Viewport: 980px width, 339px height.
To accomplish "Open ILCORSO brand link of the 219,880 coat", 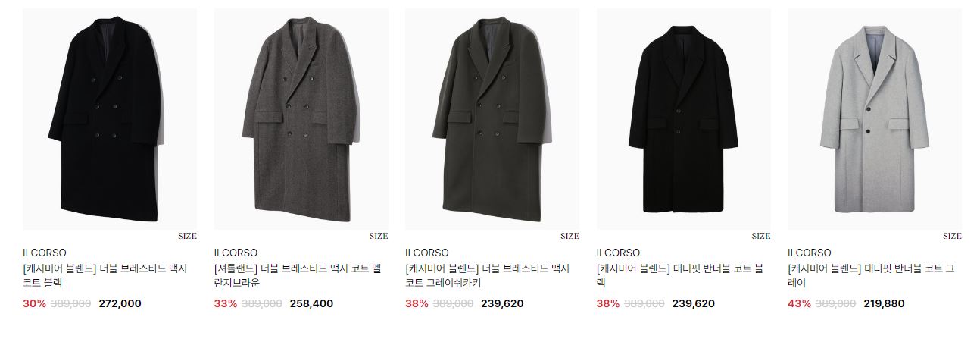I will click(x=810, y=253).
